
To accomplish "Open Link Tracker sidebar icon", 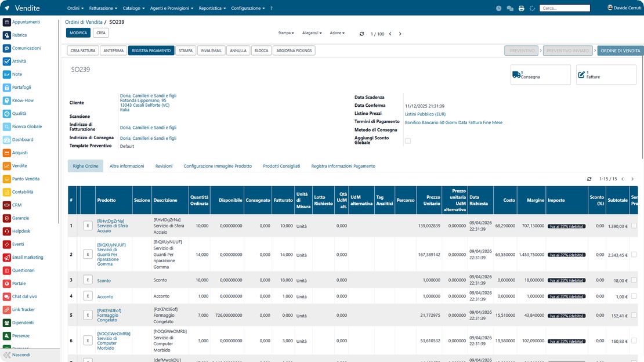I will coord(6,310).
